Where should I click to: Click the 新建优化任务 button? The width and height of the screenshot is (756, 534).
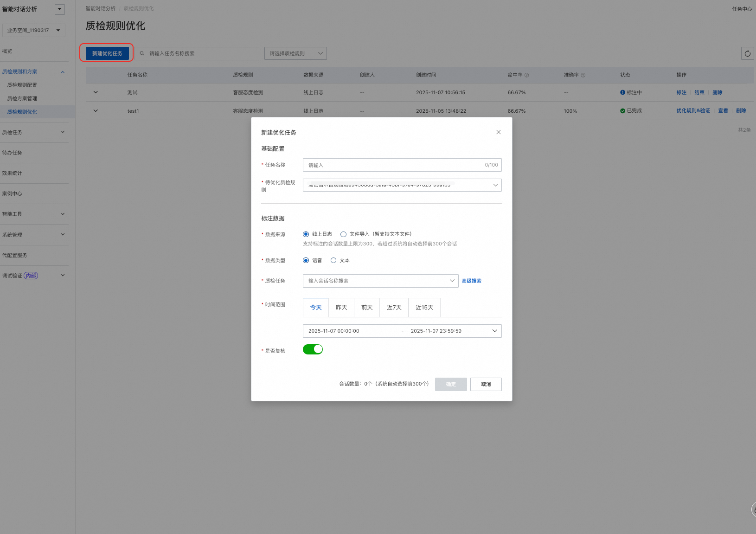tap(107, 53)
